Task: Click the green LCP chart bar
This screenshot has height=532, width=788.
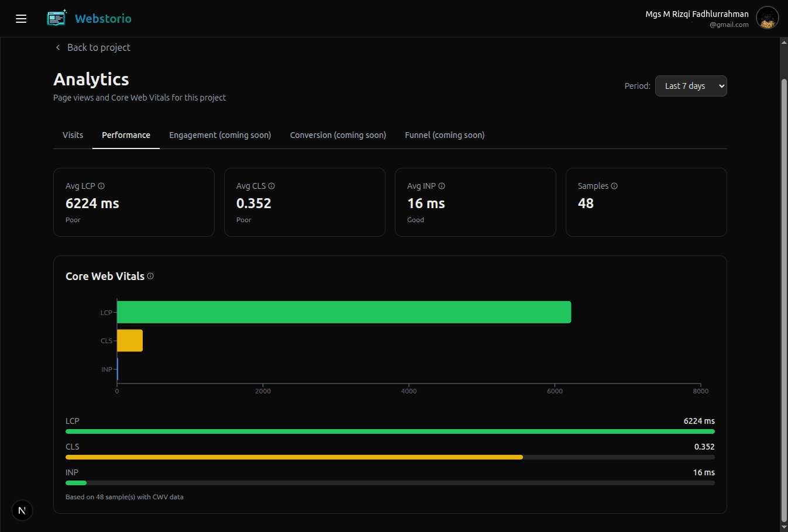Action: click(344, 312)
